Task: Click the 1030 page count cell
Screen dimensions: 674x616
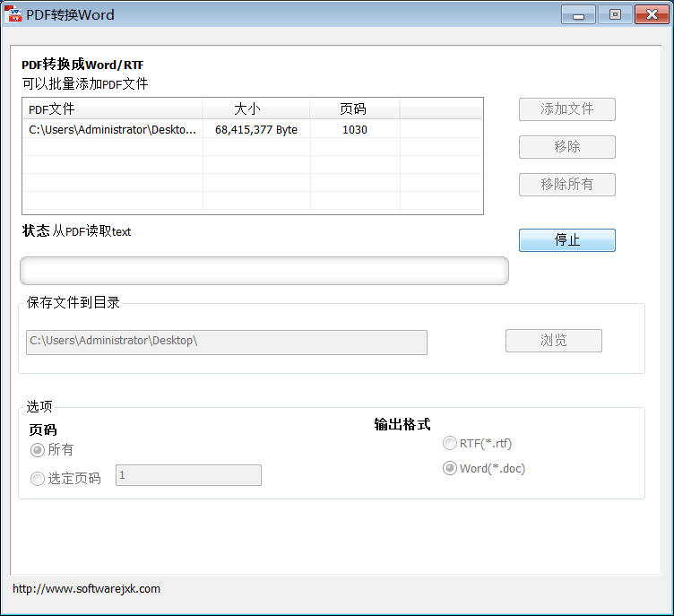Action: click(355, 129)
